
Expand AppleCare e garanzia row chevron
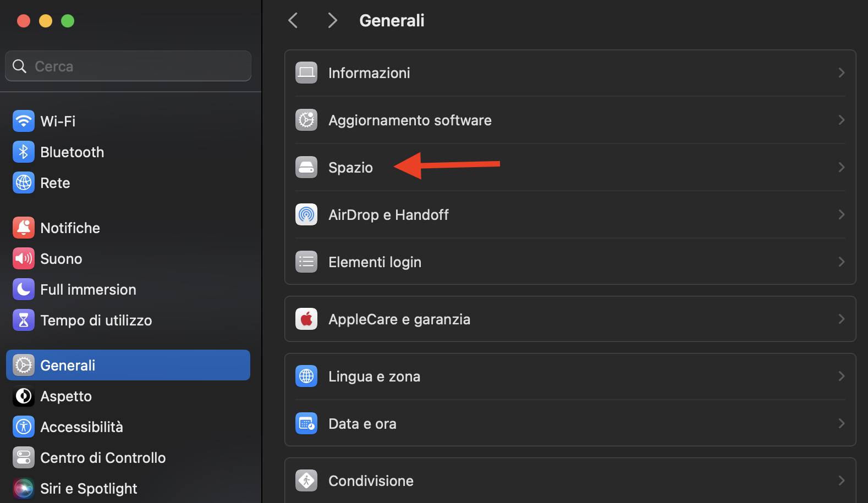(x=841, y=319)
